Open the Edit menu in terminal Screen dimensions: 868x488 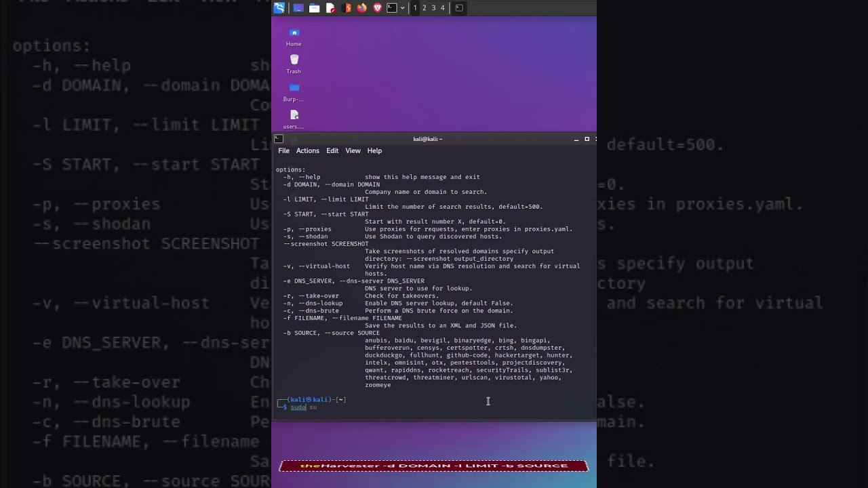(x=332, y=150)
